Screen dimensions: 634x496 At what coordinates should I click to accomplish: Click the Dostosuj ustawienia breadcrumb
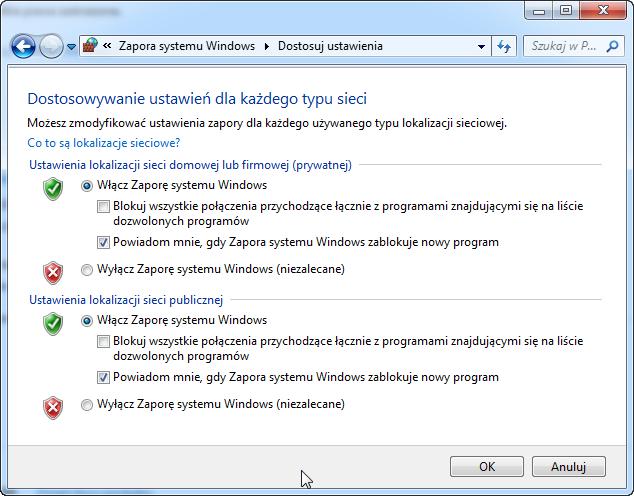(330, 46)
